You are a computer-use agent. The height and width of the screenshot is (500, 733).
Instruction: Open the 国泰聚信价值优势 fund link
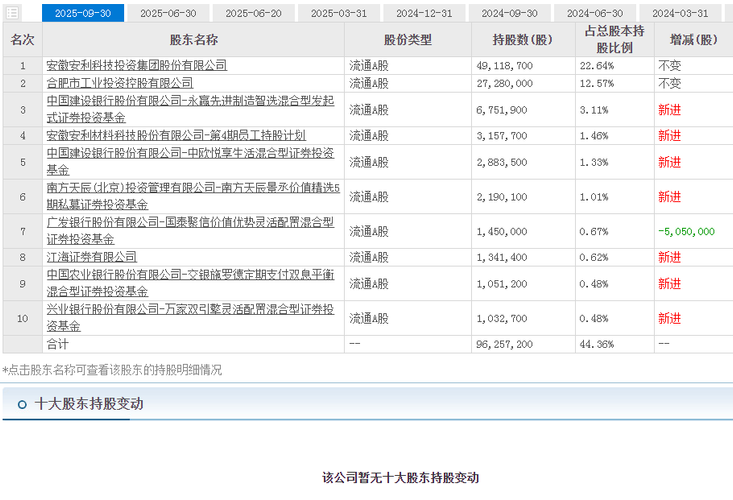coord(190,230)
